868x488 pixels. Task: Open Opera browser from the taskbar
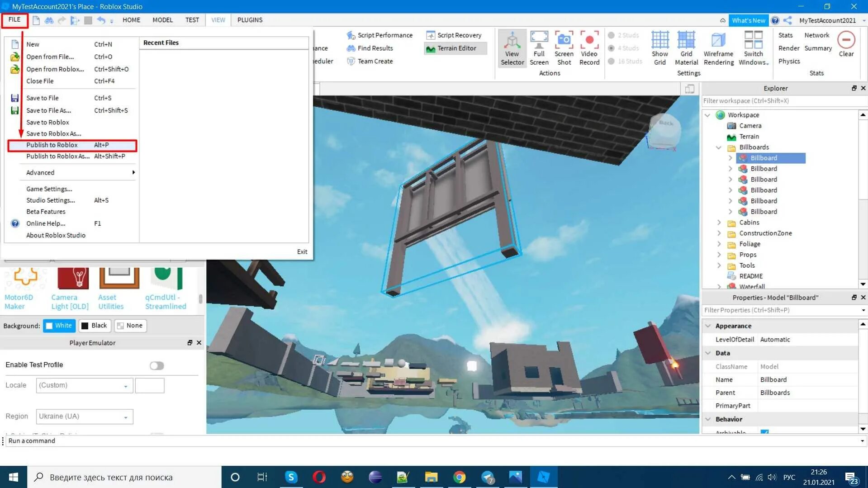click(x=319, y=477)
